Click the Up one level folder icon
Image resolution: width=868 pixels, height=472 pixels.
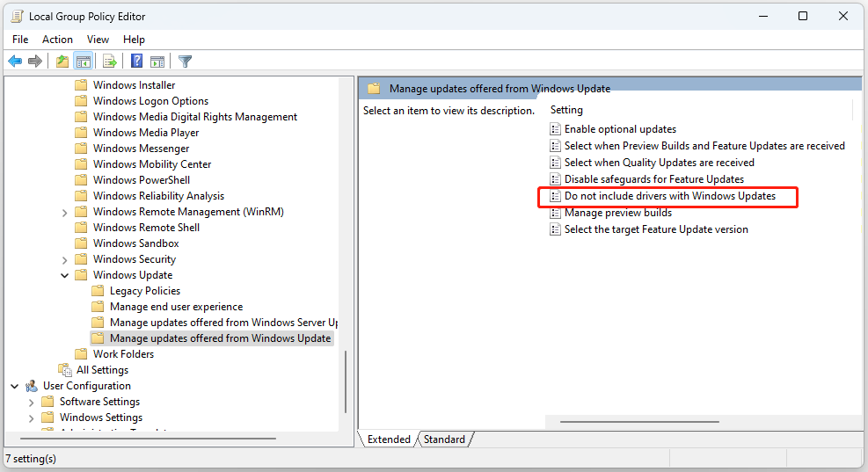(62, 62)
